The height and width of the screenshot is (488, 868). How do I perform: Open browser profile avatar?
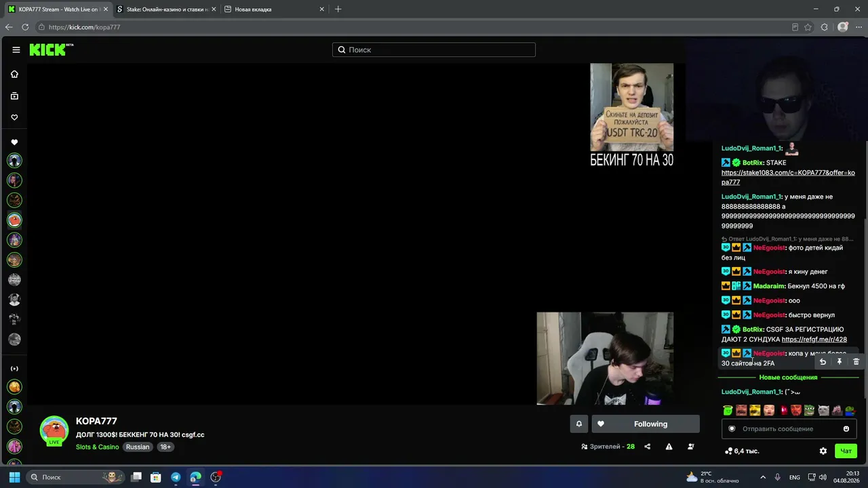843,27
